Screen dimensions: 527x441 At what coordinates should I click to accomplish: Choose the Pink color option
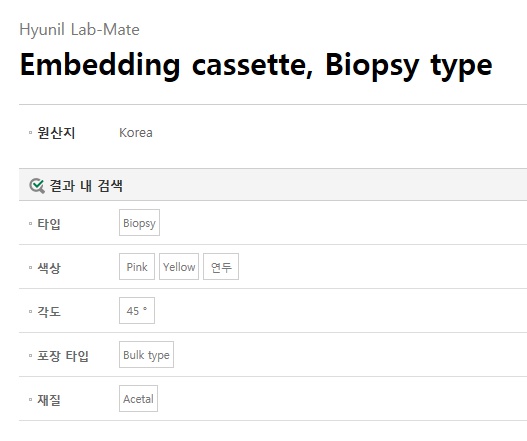[x=137, y=267]
